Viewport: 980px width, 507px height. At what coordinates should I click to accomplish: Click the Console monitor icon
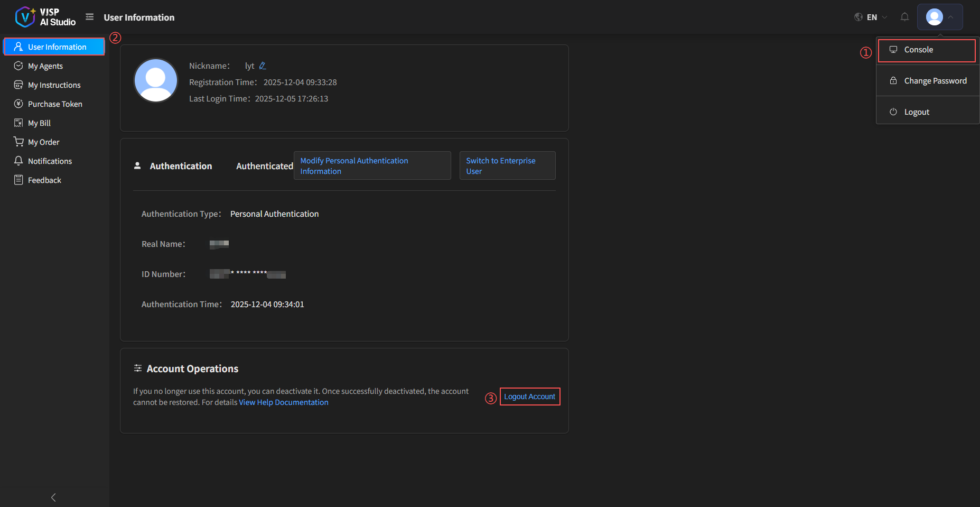tap(893, 50)
